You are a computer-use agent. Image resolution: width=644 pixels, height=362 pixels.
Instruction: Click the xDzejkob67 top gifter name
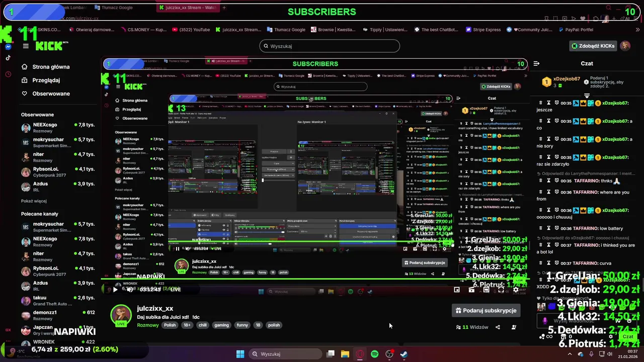[567, 79]
